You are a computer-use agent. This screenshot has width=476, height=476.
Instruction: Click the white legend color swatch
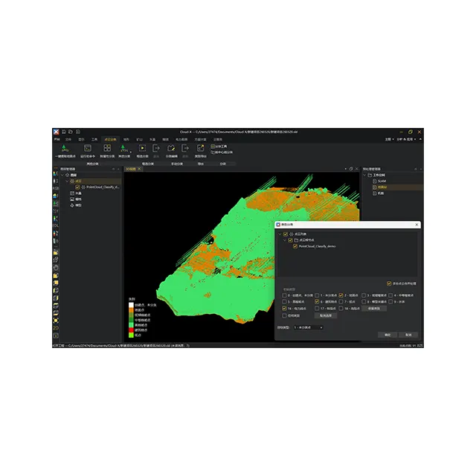click(x=131, y=305)
